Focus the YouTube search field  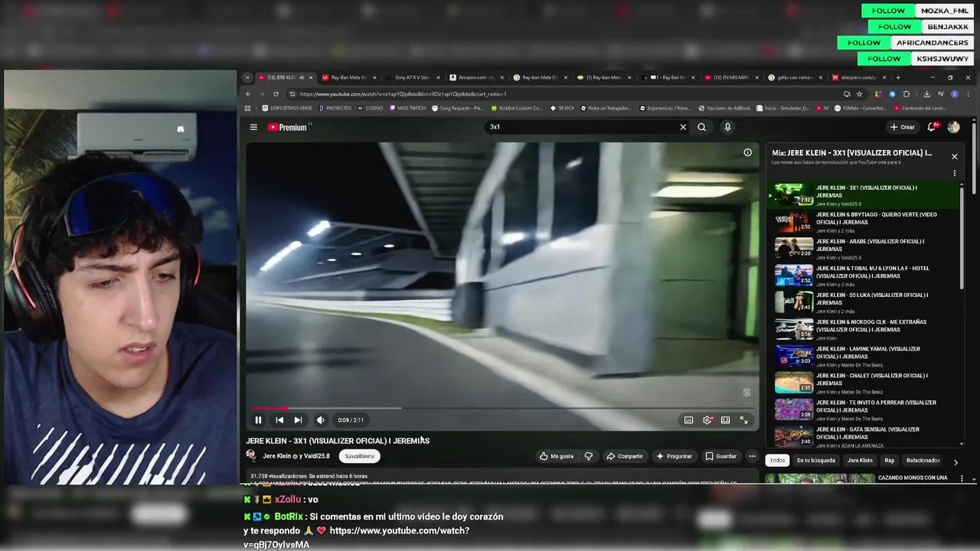point(582,127)
